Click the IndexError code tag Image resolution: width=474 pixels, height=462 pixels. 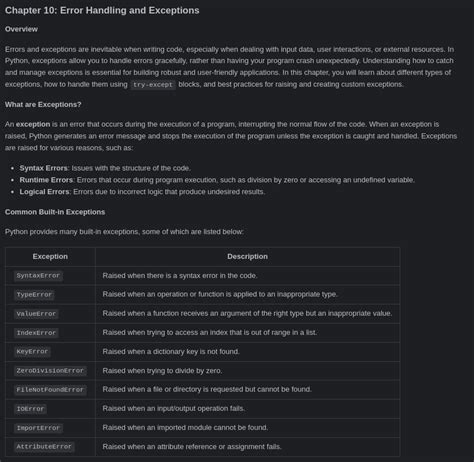[x=36, y=333]
